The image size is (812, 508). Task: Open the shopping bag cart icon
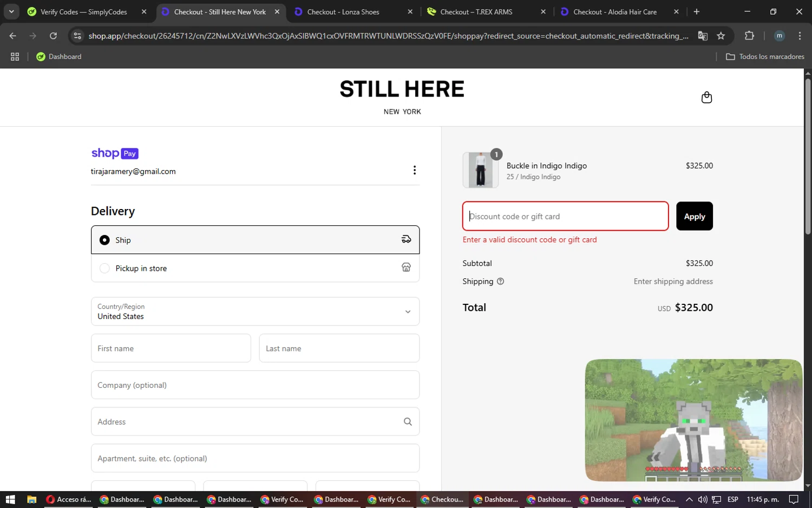pyautogui.click(x=706, y=97)
